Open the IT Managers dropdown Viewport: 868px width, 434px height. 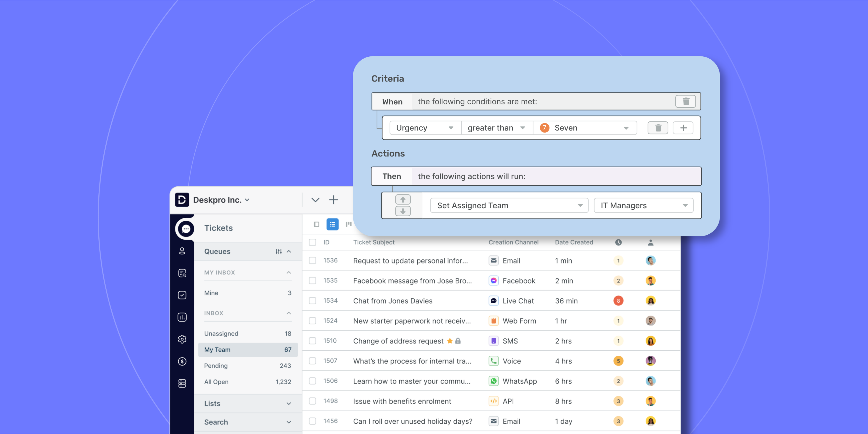[x=644, y=205]
